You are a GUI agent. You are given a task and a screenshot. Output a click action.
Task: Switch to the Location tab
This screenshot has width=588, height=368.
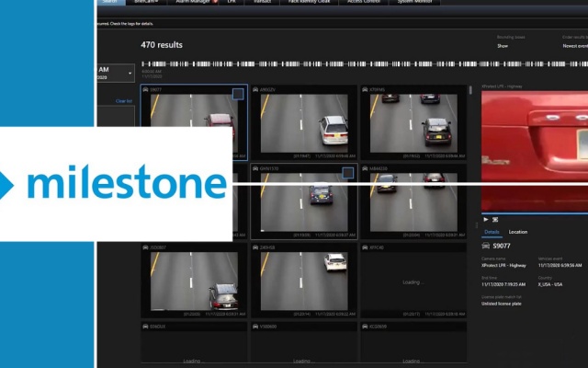tap(518, 232)
